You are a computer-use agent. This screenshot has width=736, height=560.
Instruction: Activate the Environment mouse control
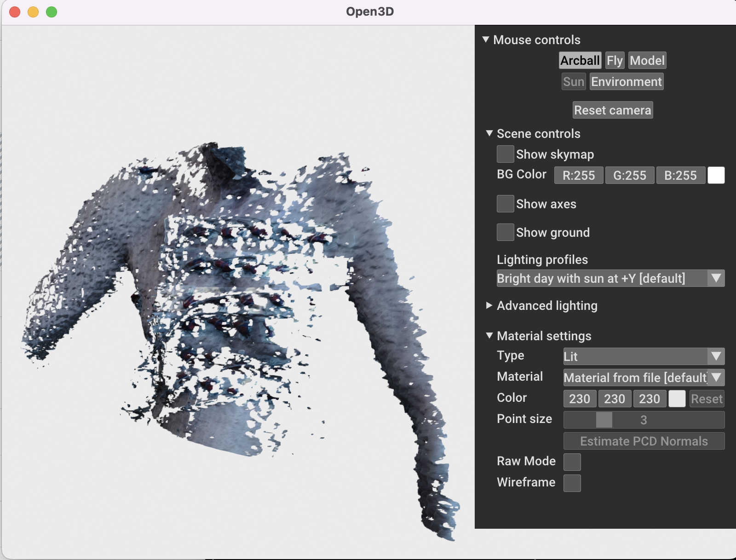pyautogui.click(x=627, y=81)
